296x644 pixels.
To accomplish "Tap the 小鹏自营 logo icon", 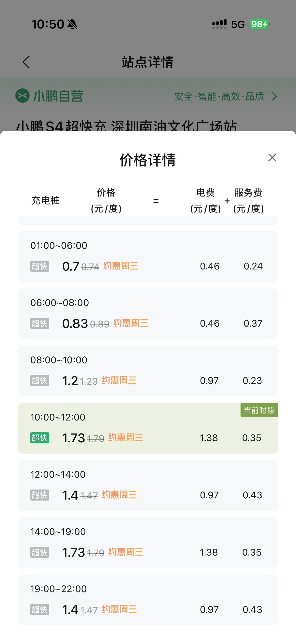I will pyautogui.click(x=23, y=96).
